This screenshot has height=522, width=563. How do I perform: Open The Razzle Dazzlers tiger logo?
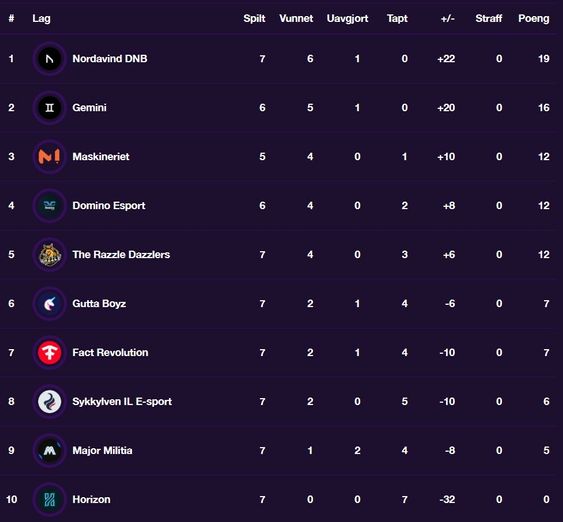tap(50, 255)
